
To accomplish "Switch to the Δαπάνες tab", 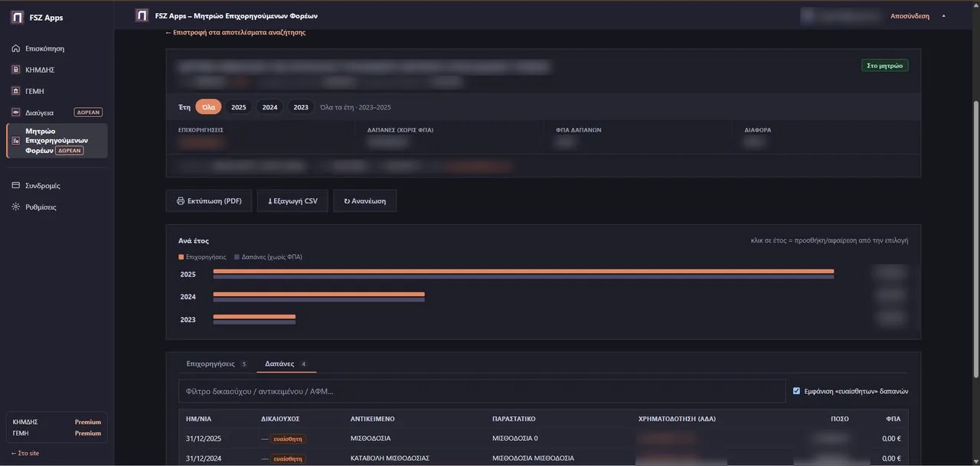I will tap(286, 363).
